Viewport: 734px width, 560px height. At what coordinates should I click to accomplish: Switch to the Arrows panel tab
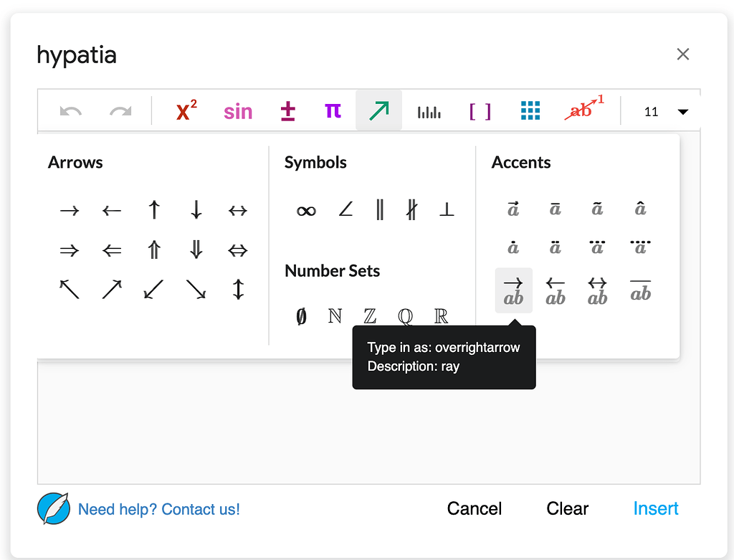(x=378, y=110)
